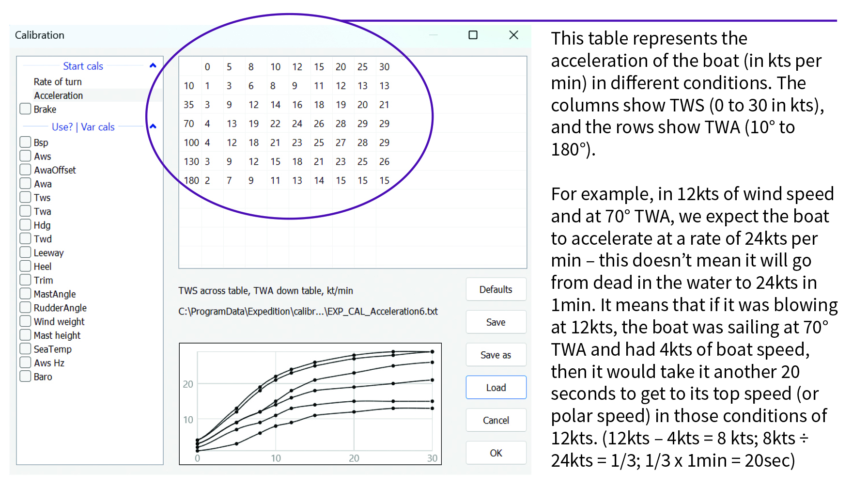The width and height of the screenshot is (868, 488).
Task: Select Rate of turn calibration
Action: pyautogui.click(x=58, y=82)
